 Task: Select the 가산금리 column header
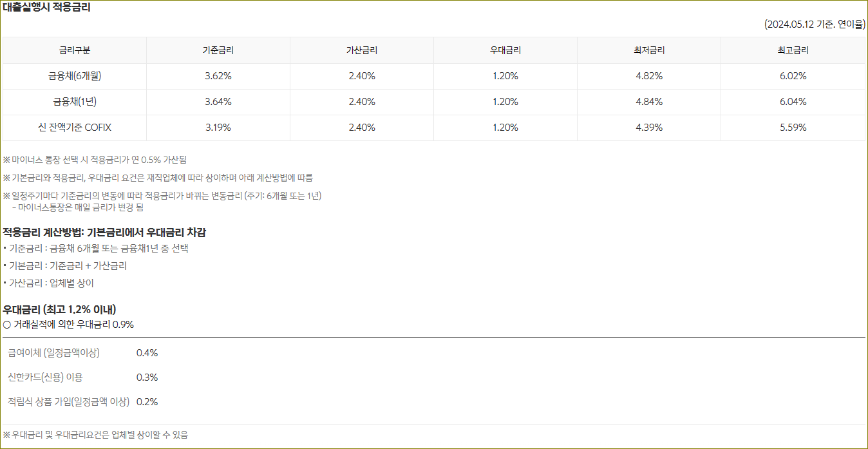pos(362,50)
